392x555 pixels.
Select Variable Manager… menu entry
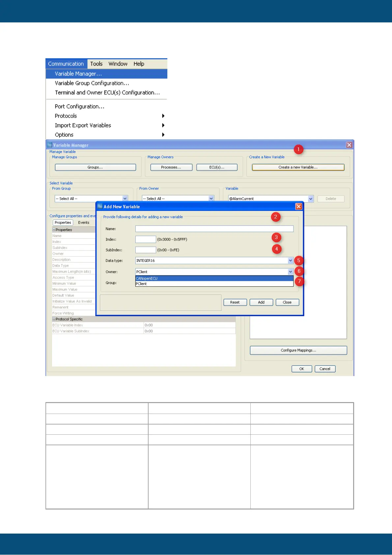[x=106, y=74]
